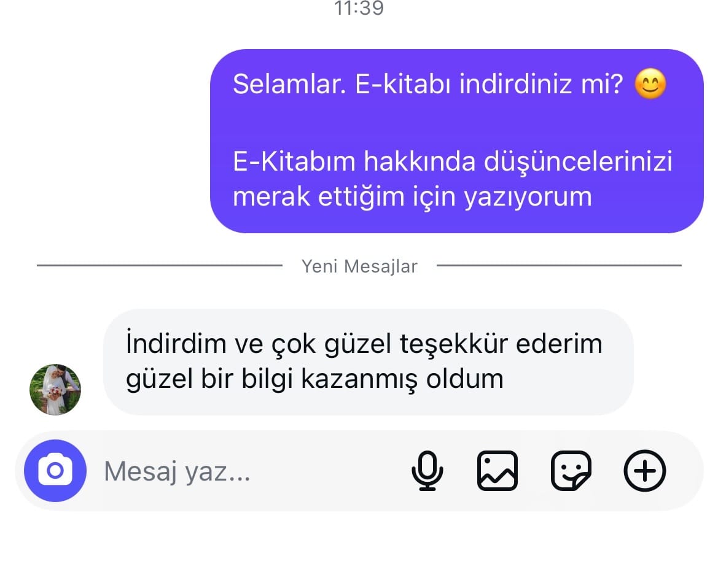Select the gray received message bubble
The height and width of the screenshot is (588, 718).
click(x=368, y=362)
